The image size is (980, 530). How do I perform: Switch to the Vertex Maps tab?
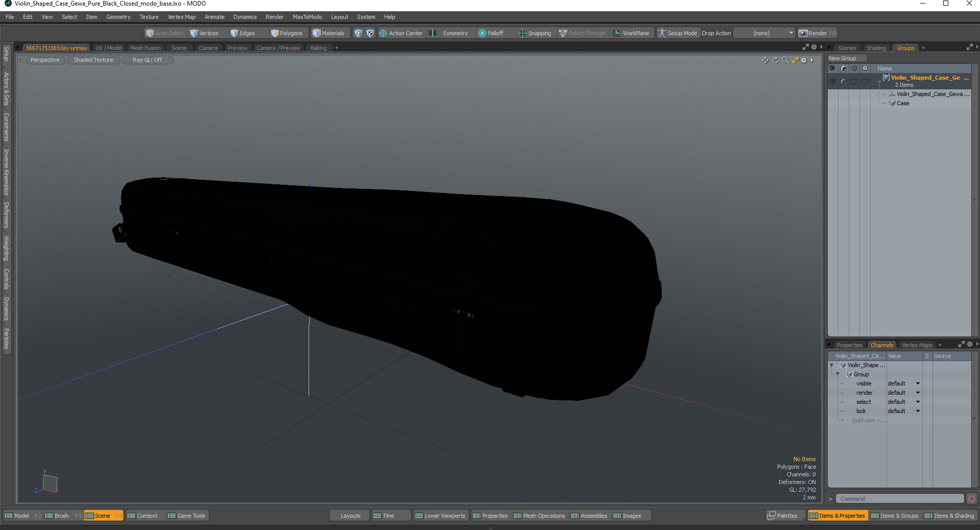coord(917,345)
